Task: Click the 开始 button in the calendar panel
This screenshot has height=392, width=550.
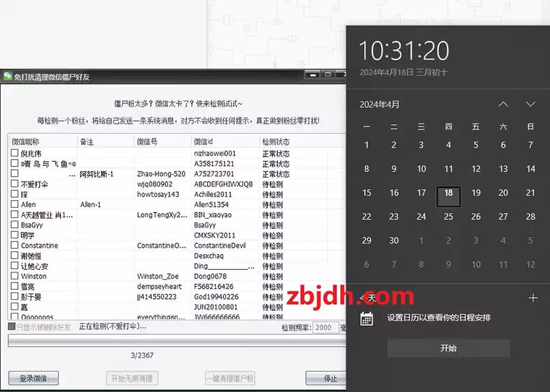Action: click(x=448, y=348)
